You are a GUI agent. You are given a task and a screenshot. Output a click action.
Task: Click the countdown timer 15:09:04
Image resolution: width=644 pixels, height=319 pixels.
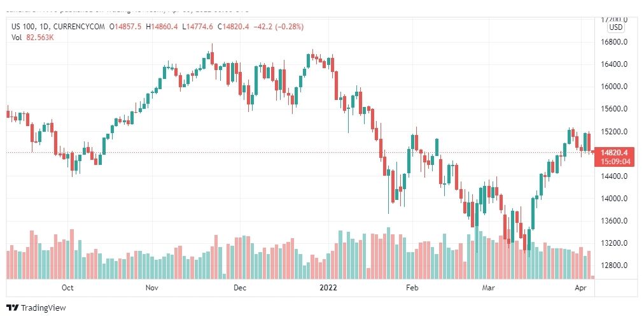(615, 162)
